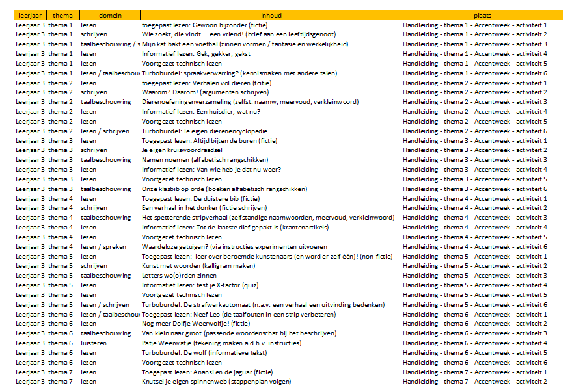Click 'Handleiding - thema 7 - Accentweek - activiteit 1'
This screenshot has height=392, width=570.
click(475, 372)
